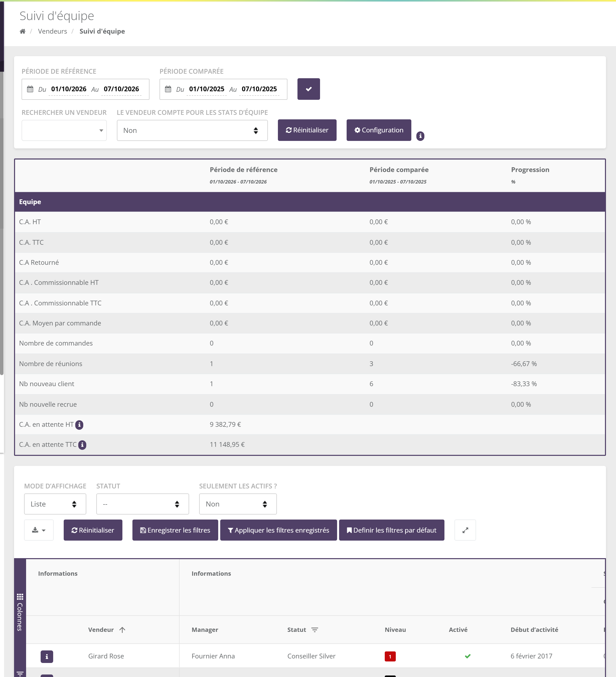Open the Mode d'affichage Liste dropdown

click(55, 504)
